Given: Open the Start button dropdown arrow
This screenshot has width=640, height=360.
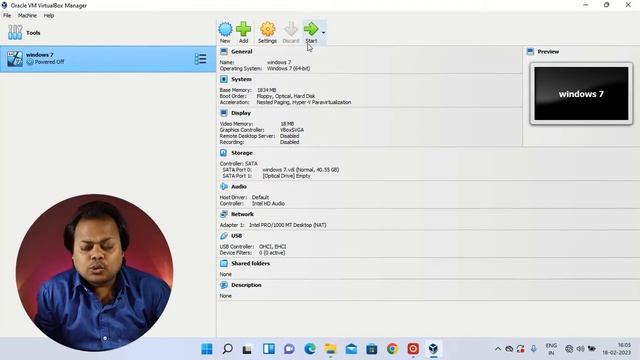Looking at the screenshot, I should 323,33.
